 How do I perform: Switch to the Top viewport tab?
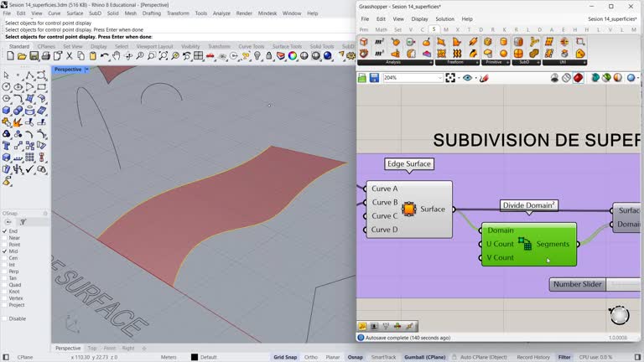(x=92, y=348)
